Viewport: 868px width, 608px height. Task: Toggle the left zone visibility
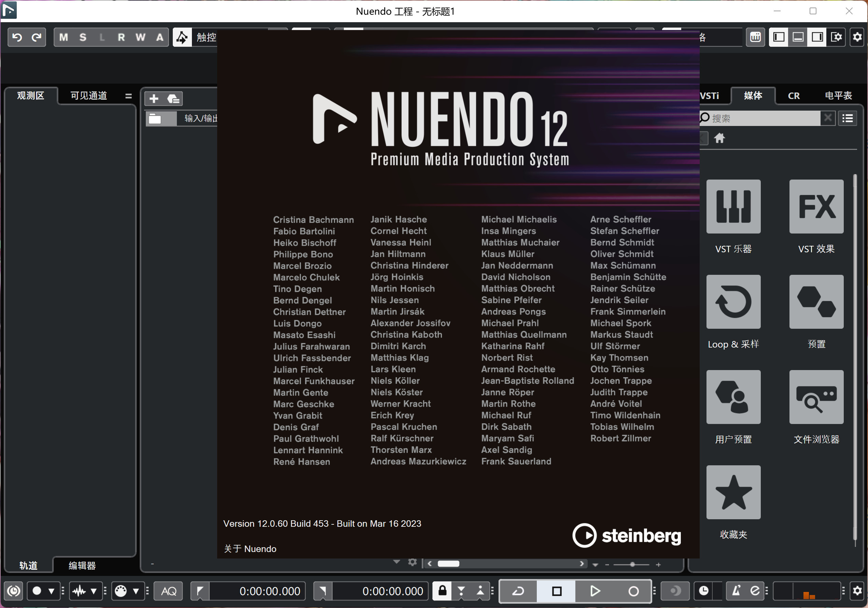(x=779, y=37)
